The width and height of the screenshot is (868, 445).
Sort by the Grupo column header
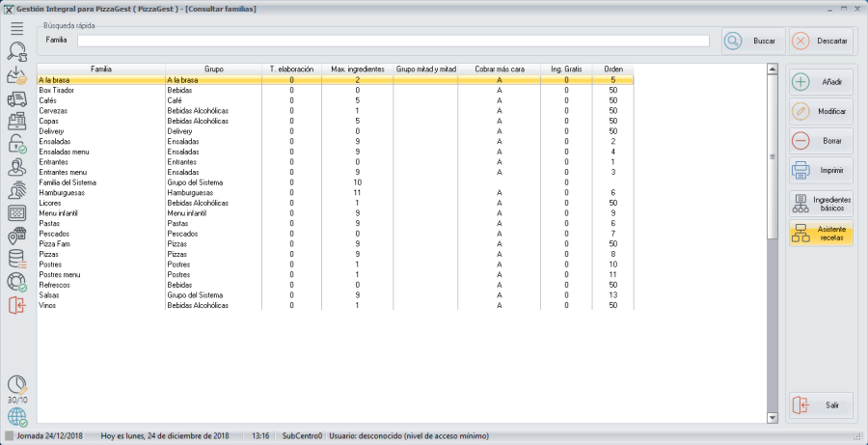[213, 70]
